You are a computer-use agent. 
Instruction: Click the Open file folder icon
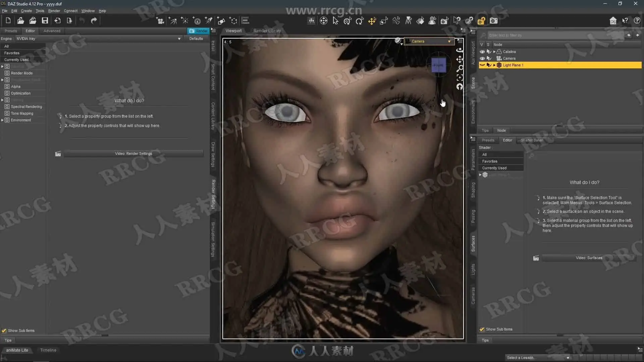tap(20, 21)
